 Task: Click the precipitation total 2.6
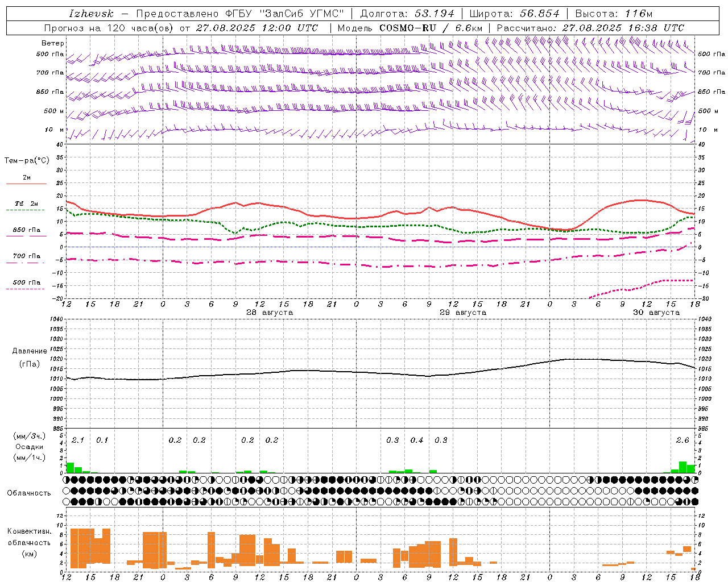[682, 440]
